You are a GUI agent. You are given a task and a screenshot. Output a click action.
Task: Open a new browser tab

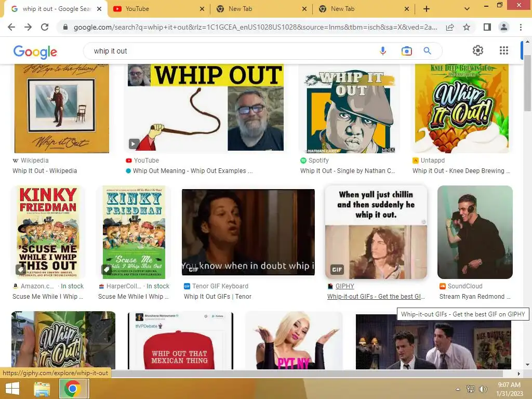click(427, 9)
